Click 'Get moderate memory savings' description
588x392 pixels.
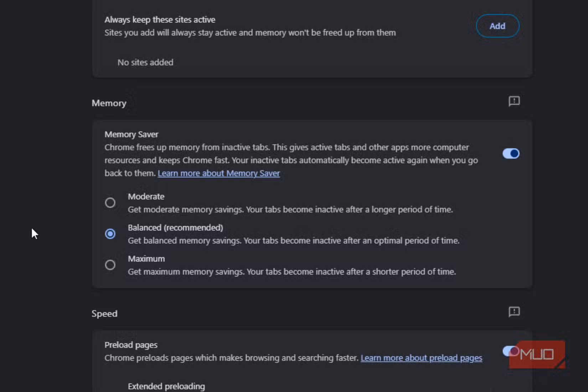[x=290, y=210]
